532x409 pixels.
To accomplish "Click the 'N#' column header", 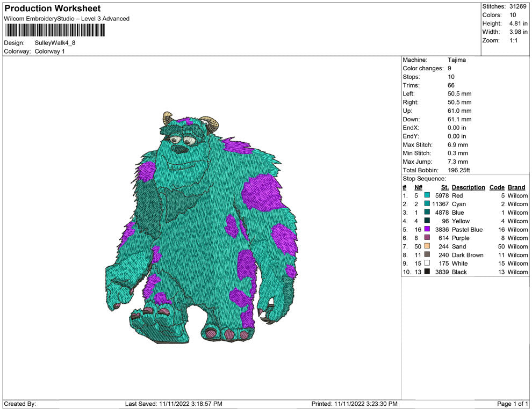I will [x=418, y=187].
